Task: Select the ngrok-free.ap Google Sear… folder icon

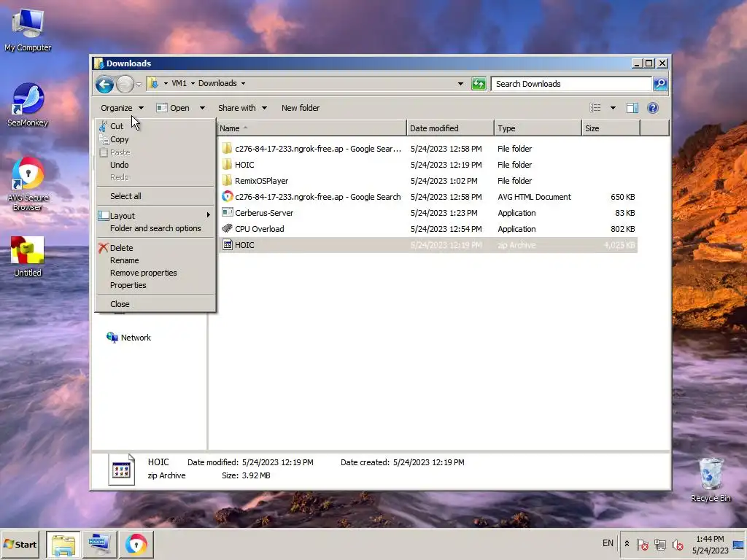Action: [228, 149]
